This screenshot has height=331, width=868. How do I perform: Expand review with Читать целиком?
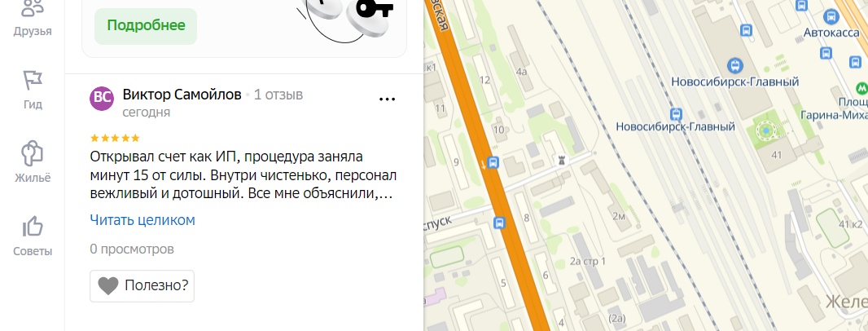[x=142, y=220]
